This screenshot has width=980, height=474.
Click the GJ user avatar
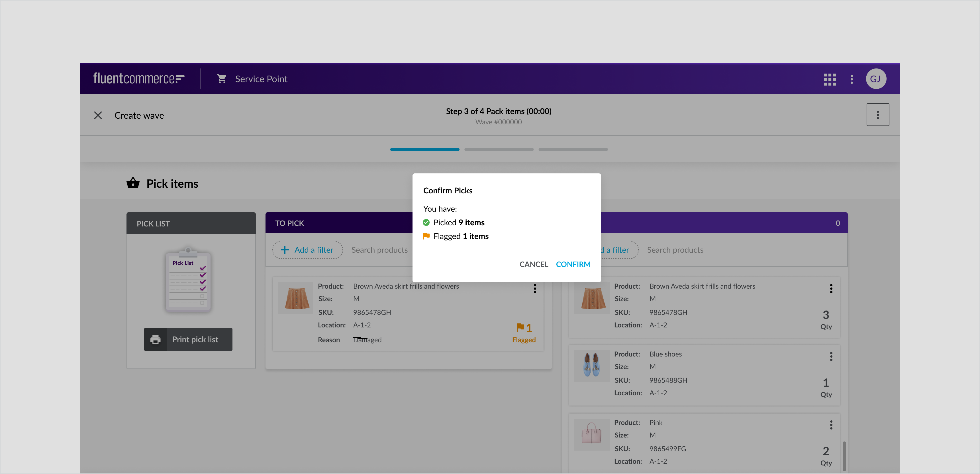875,79
